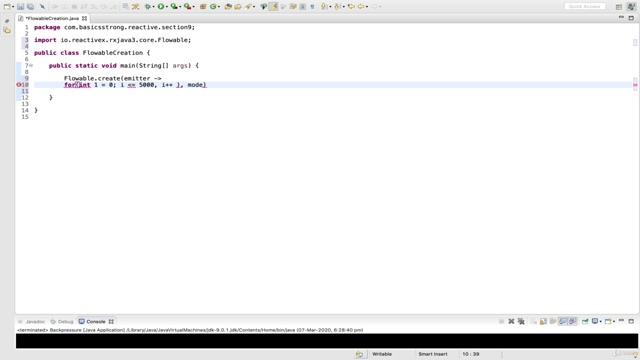Open the dropdown next to Next Annotation
Screen dimensions: 640x360
point(330,7)
